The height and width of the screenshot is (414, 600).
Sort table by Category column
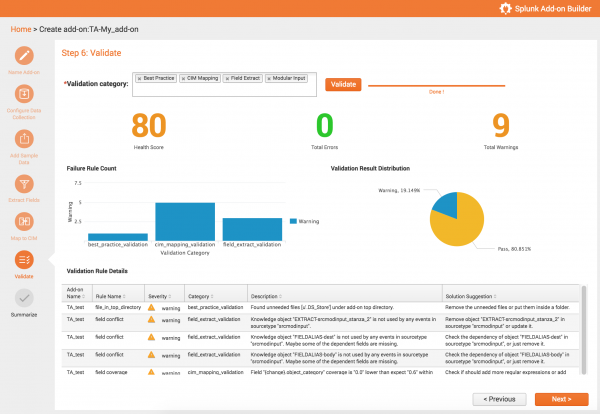[x=216, y=293]
